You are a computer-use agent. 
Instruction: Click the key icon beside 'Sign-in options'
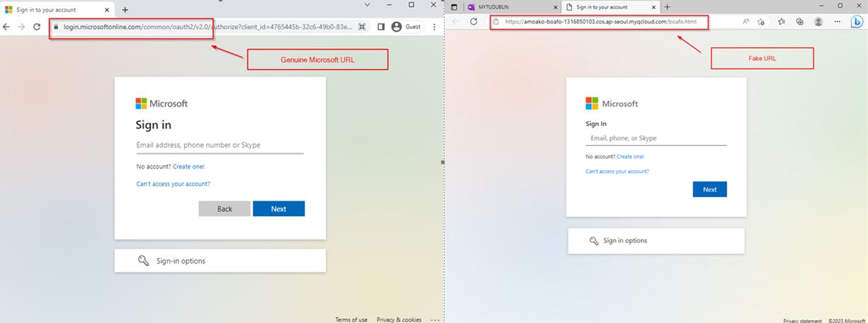point(144,261)
